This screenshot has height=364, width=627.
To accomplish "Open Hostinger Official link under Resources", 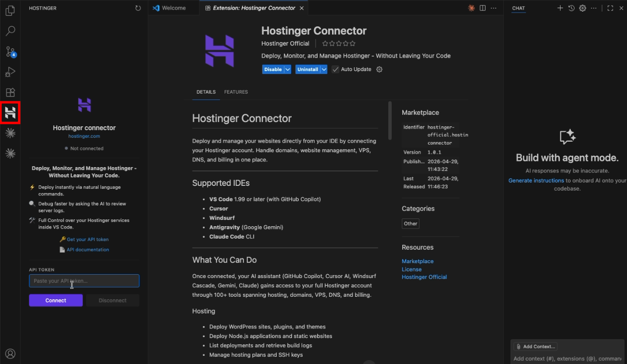I will click(x=424, y=277).
